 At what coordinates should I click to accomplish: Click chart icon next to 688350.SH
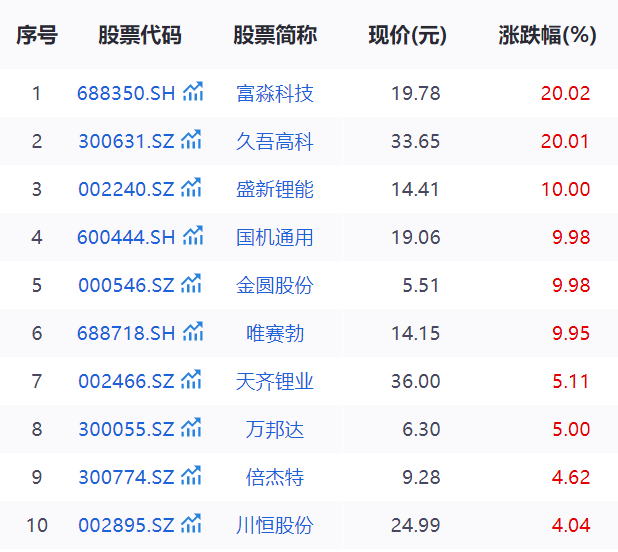coord(192,93)
